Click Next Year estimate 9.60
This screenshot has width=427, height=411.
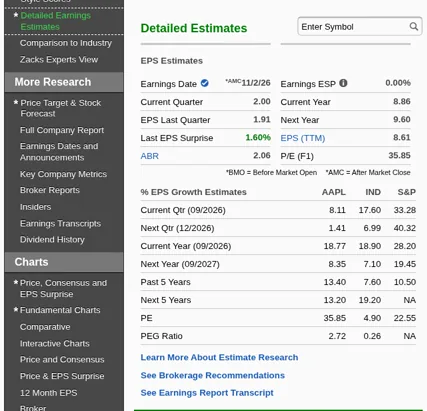402,119
